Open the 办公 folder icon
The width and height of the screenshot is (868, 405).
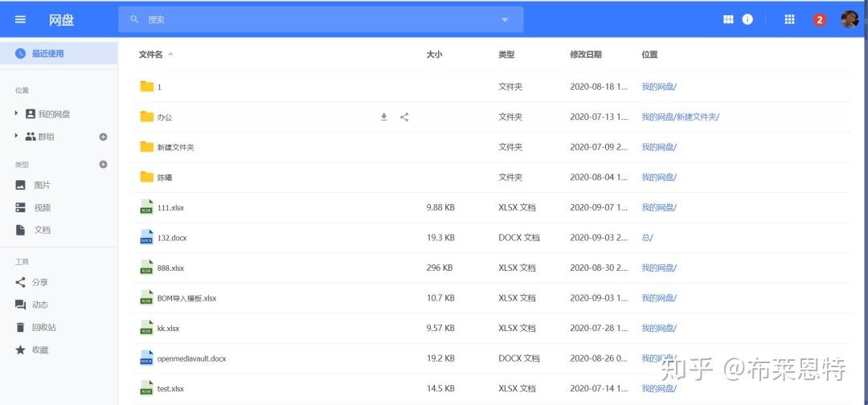pyautogui.click(x=147, y=117)
